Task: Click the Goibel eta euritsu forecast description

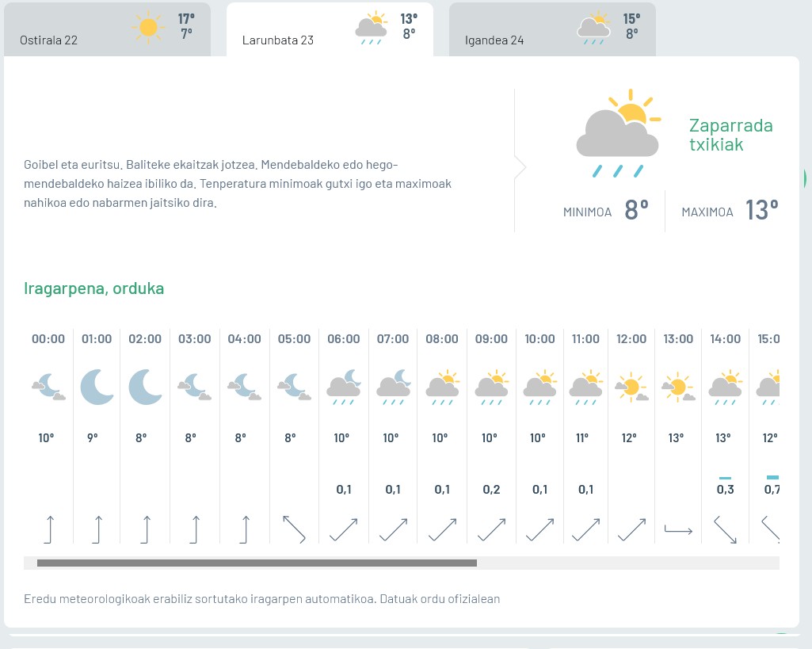Action: [x=238, y=184]
